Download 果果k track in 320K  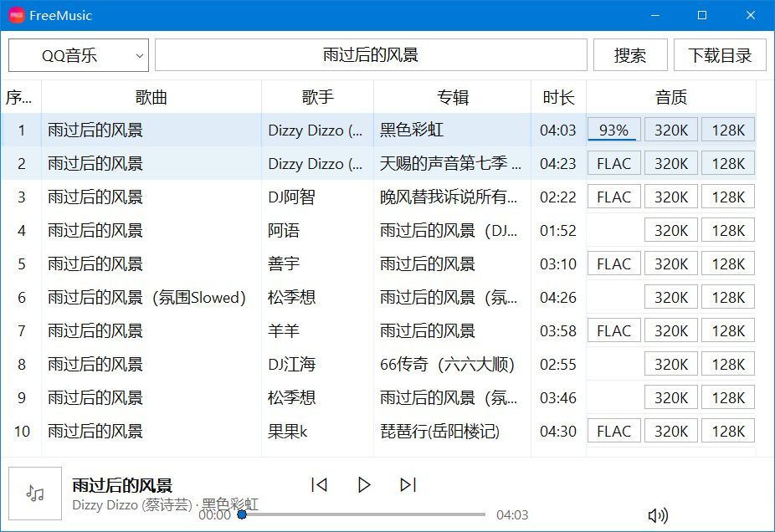[x=671, y=431]
